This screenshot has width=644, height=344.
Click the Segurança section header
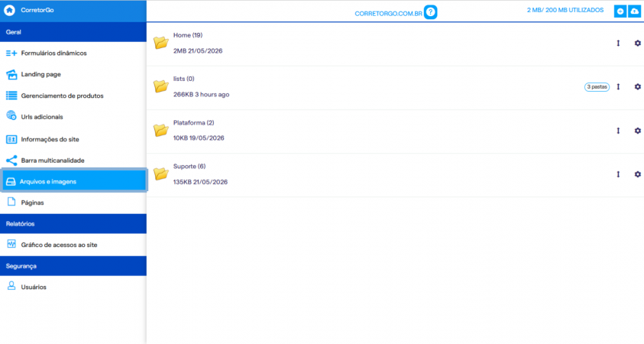[73, 266]
